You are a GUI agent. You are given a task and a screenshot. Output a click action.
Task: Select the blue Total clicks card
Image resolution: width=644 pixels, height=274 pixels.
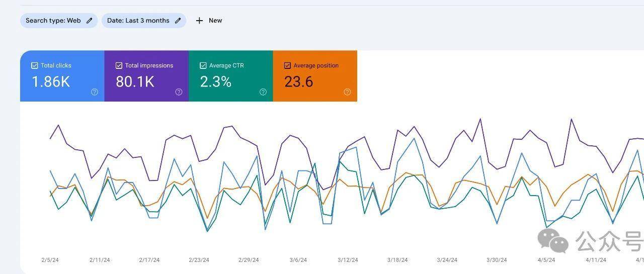coord(62,76)
